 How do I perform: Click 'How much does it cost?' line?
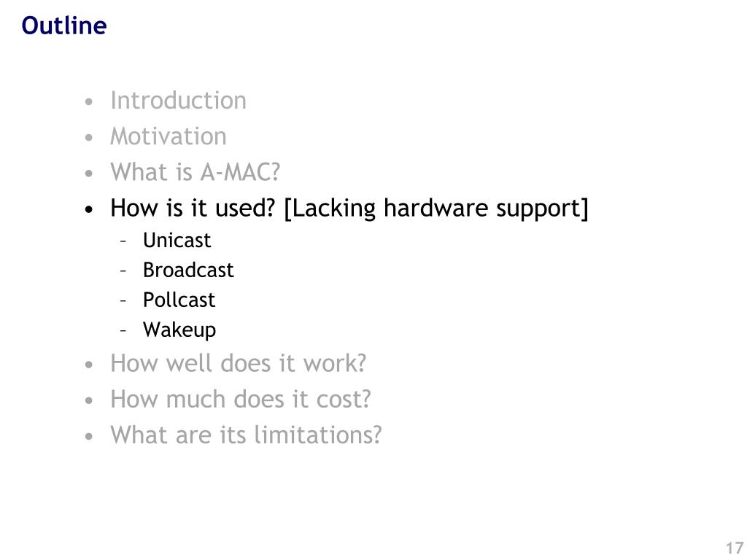(240, 399)
